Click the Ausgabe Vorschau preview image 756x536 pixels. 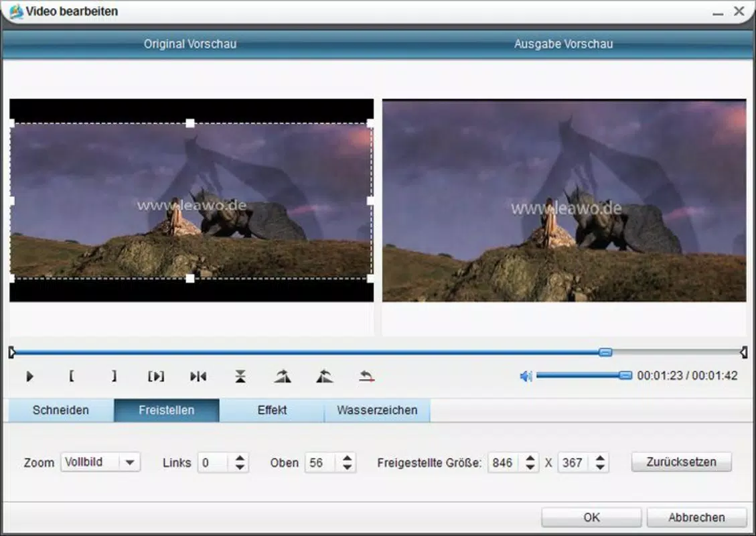(564, 201)
